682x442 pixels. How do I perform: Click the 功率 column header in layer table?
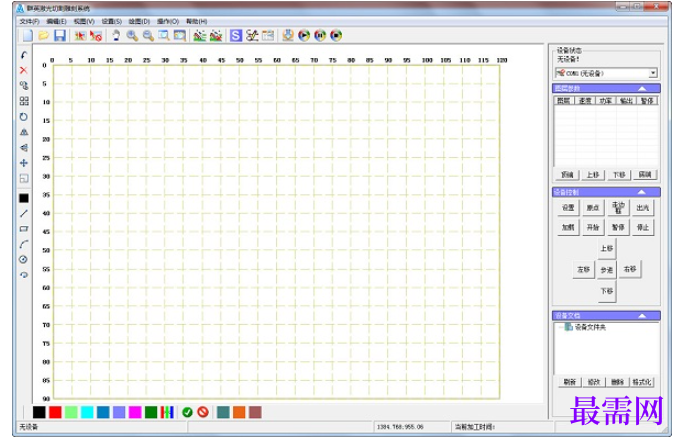tap(606, 101)
